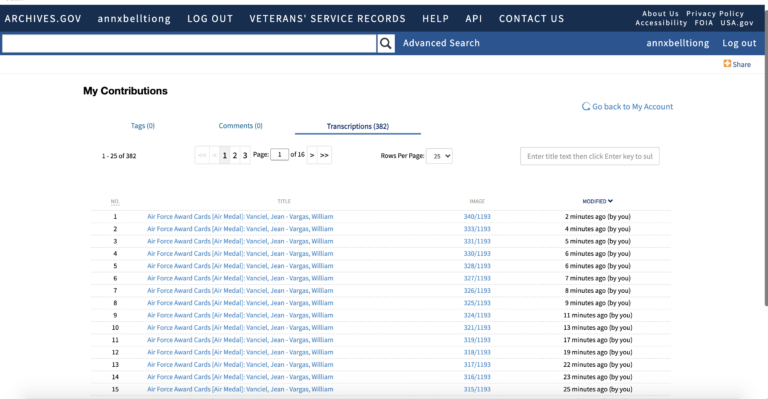Open the API menu item
This screenshot has height=399, width=768.
click(474, 19)
